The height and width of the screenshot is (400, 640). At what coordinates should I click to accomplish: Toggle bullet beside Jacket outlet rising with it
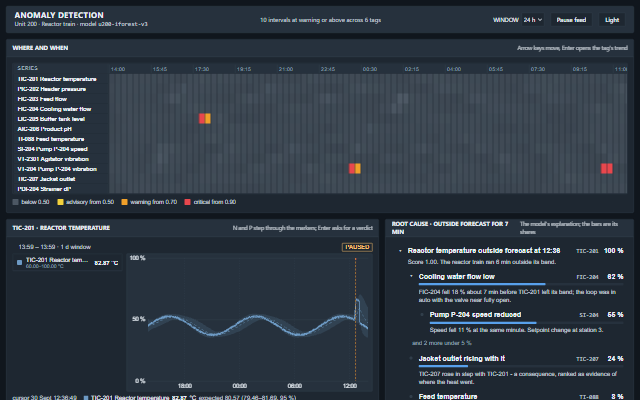411,358
